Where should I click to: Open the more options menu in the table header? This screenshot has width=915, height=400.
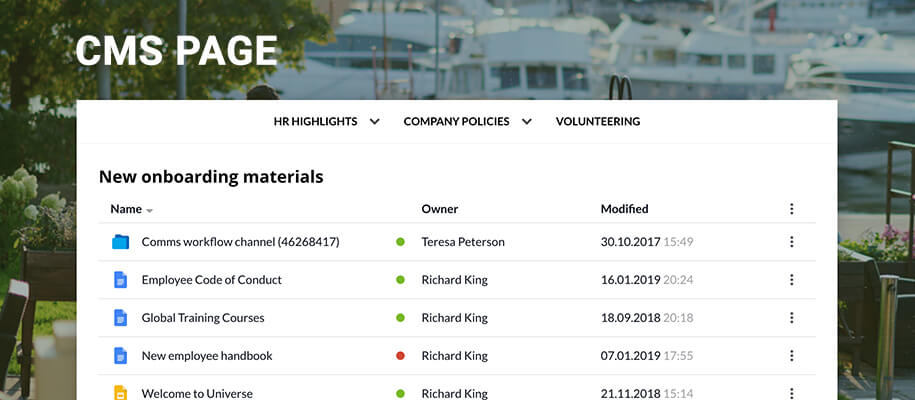[791, 209]
